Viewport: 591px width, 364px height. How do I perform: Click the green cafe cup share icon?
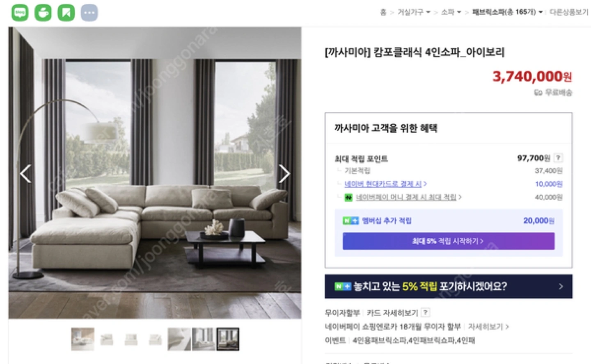coord(43,13)
